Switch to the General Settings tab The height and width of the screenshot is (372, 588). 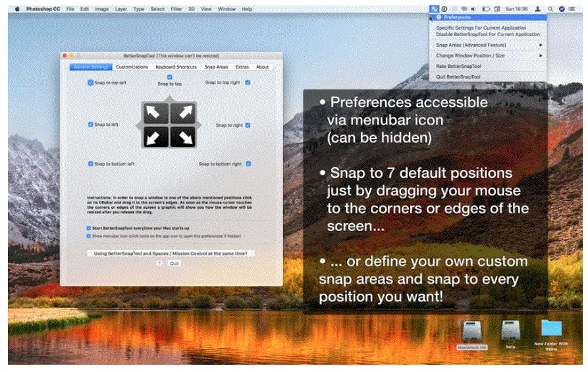click(x=91, y=66)
